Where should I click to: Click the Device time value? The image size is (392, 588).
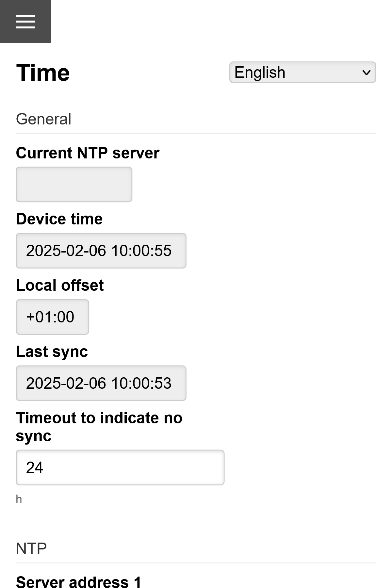(100, 251)
